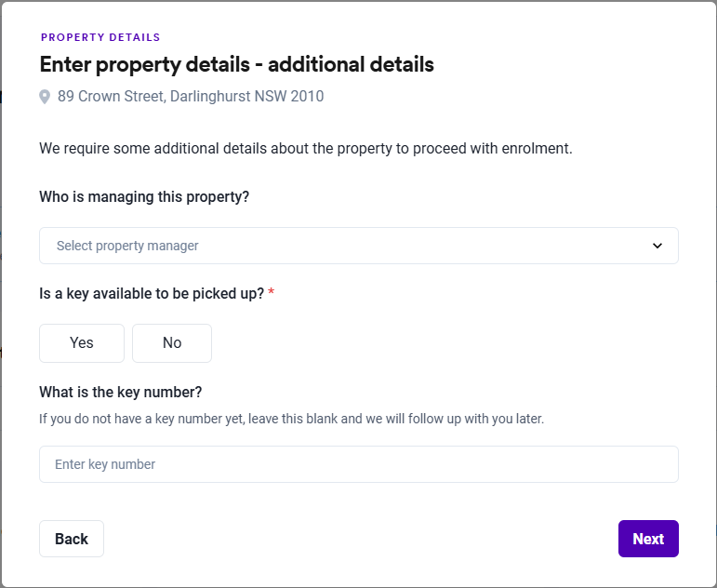This screenshot has width=717, height=588.
Task: Click the key number helper text
Action: coord(291,419)
